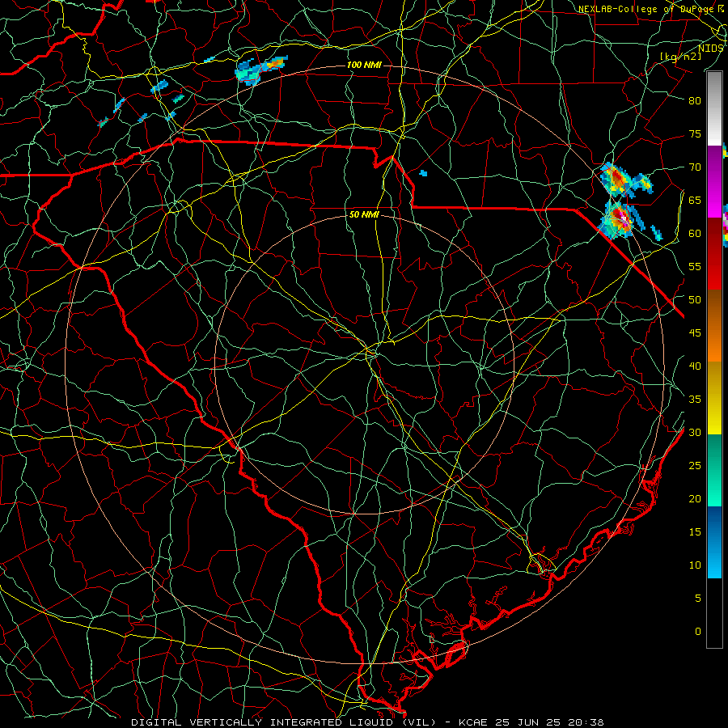Click the "NIDS" label above the legend
Viewport: 728px width, 728px height.
click(711, 49)
